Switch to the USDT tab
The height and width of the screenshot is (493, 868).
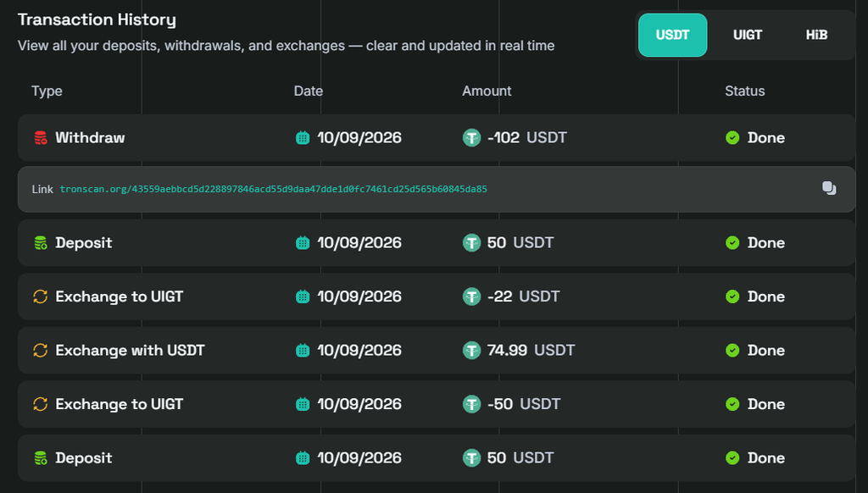[672, 35]
